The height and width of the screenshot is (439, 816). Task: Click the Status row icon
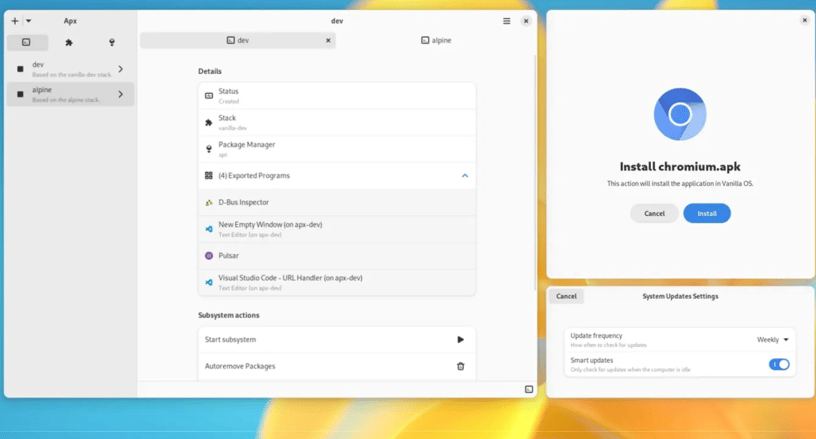(209, 96)
